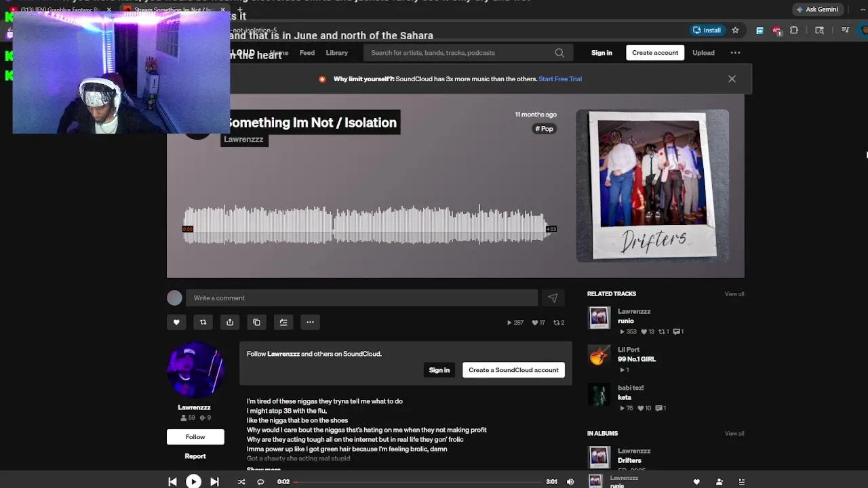Viewport: 868px width, 488px height.
Task: Click the Start Free Trial link
Action: [560, 79]
